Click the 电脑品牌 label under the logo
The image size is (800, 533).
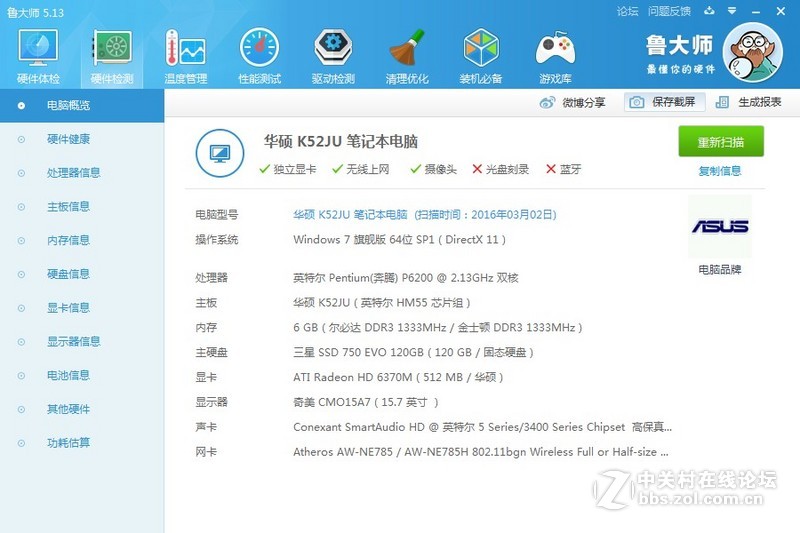tap(720, 269)
